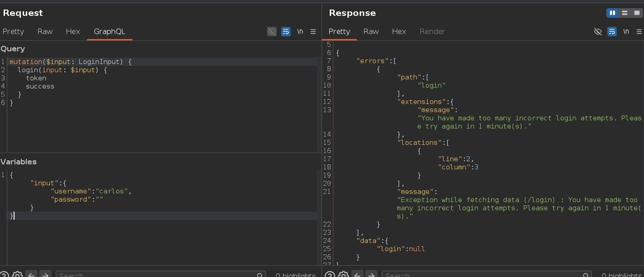Click the "login":null line in Response
Screen dimensions: 644x277
[x=401, y=249]
